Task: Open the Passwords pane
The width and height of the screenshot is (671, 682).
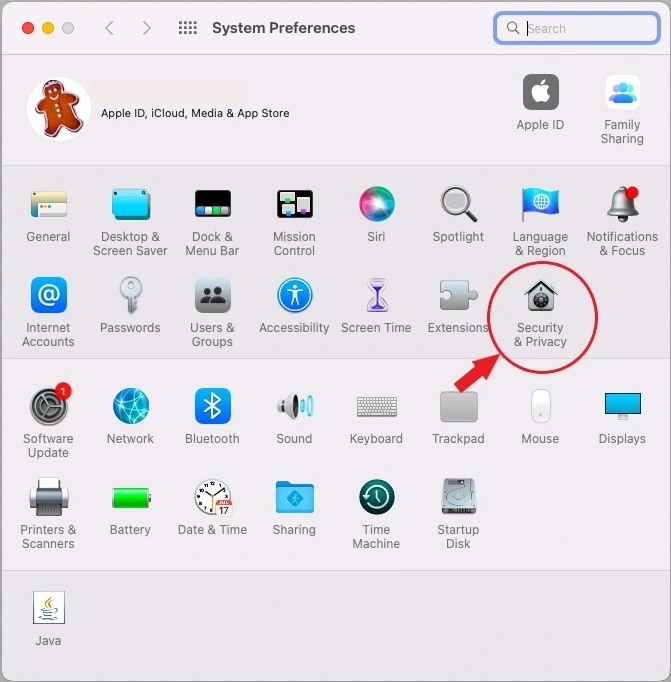Action: click(130, 295)
